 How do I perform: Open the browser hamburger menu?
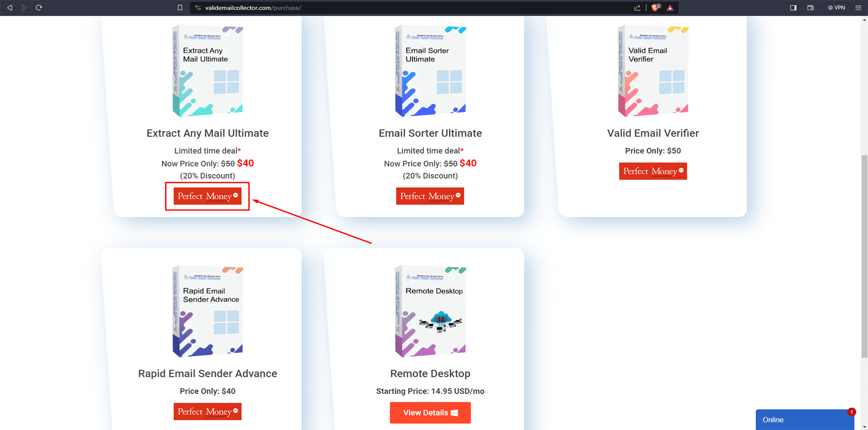pos(858,8)
